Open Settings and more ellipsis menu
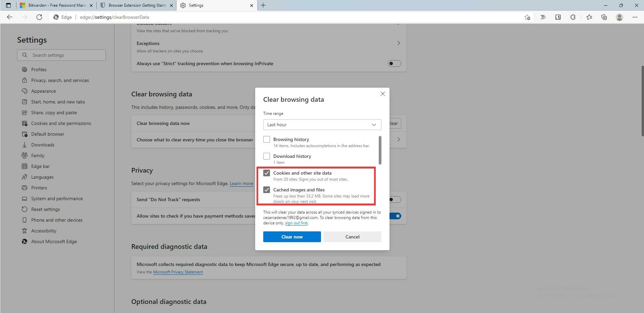The image size is (644, 313). click(635, 17)
